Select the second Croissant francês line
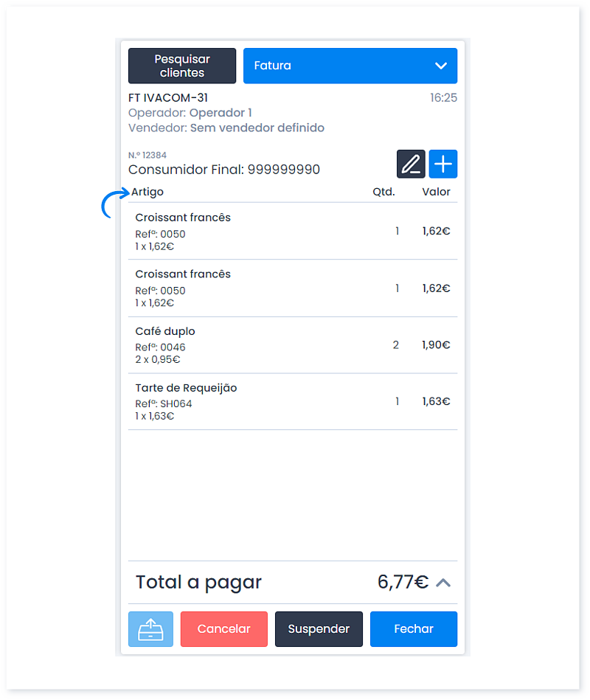The width and height of the screenshot is (590, 700). coord(293,288)
